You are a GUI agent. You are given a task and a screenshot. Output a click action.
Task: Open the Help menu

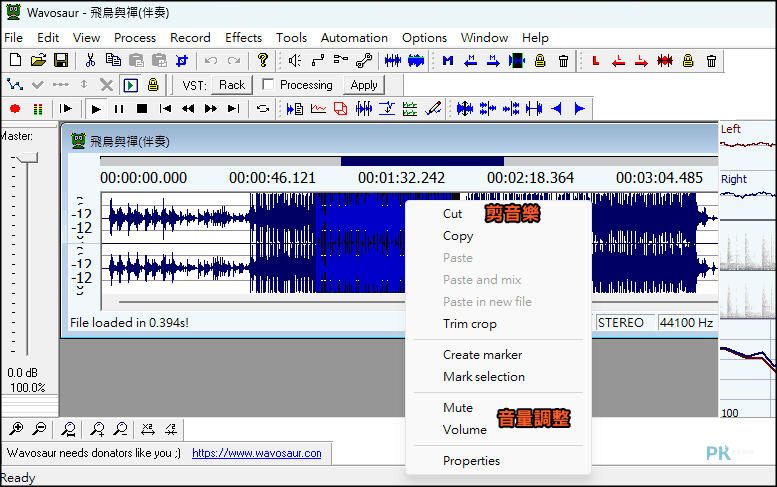pos(535,38)
